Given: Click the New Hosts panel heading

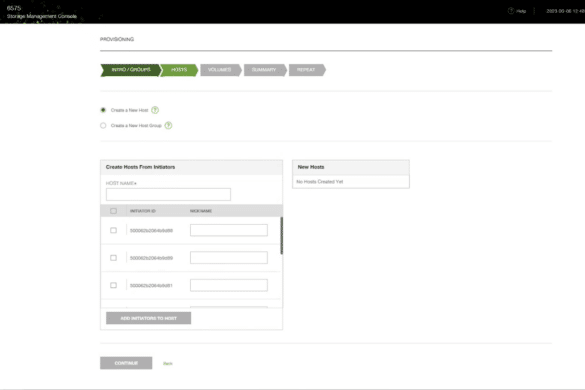Looking at the screenshot, I should point(311,167).
